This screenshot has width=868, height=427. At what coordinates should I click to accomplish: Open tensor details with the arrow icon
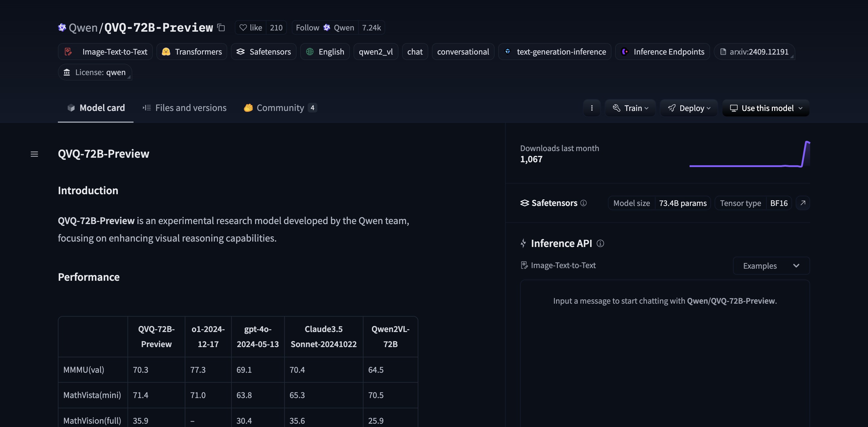pos(803,203)
